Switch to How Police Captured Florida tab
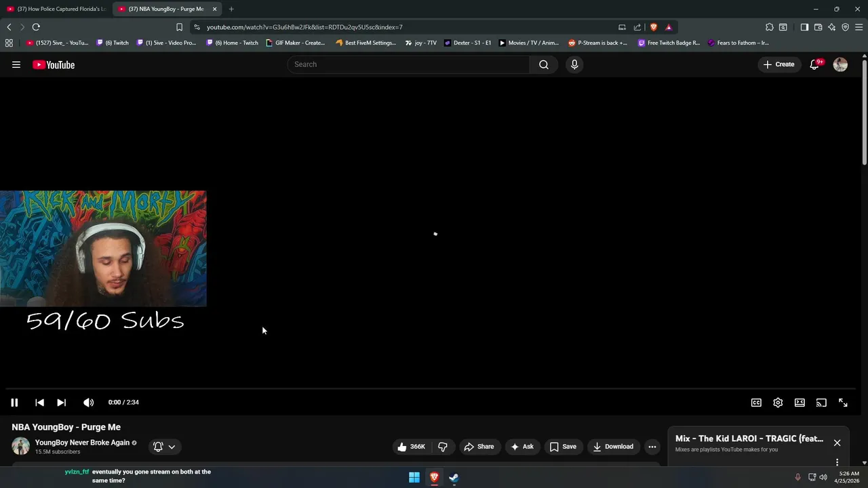Image resolution: width=868 pixels, height=488 pixels. click(56, 9)
